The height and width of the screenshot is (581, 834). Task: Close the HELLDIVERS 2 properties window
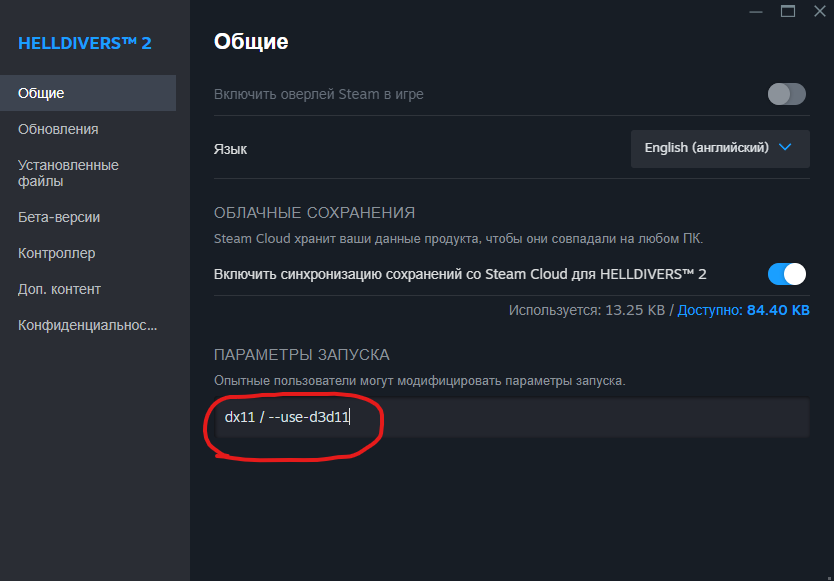(x=817, y=11)
